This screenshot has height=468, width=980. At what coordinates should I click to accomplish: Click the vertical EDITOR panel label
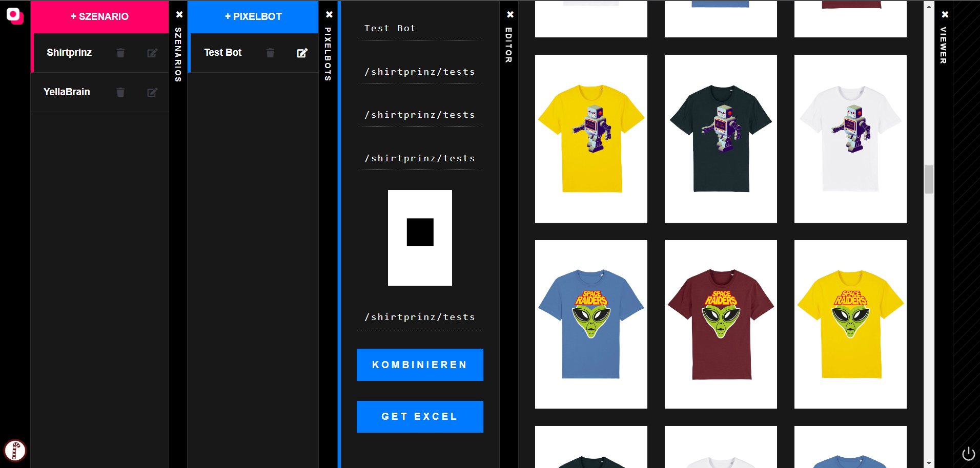[508, 45]
